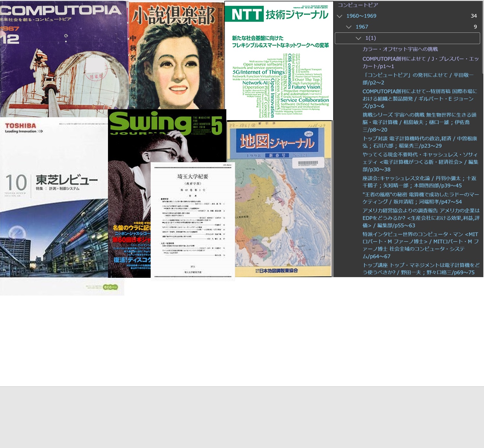
Task: Click the NTT技術ジャーナル cover
Action: tap(279, 61)
